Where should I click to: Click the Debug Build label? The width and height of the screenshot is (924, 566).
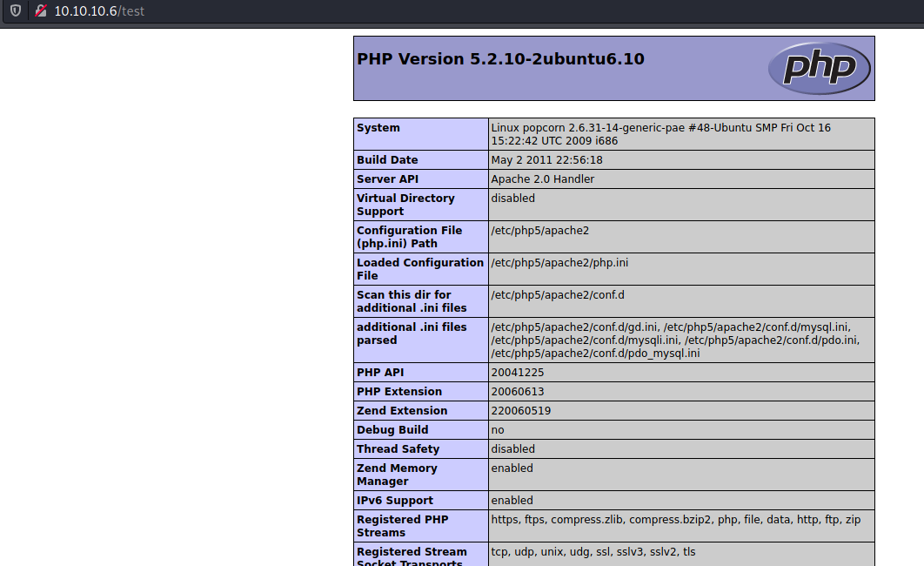(392, 430)
